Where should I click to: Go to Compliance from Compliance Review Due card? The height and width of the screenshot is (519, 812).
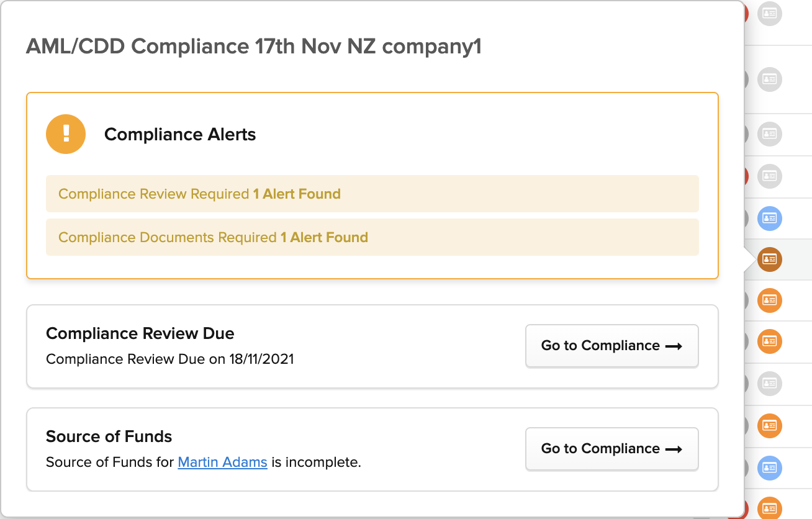pos(612,346)
